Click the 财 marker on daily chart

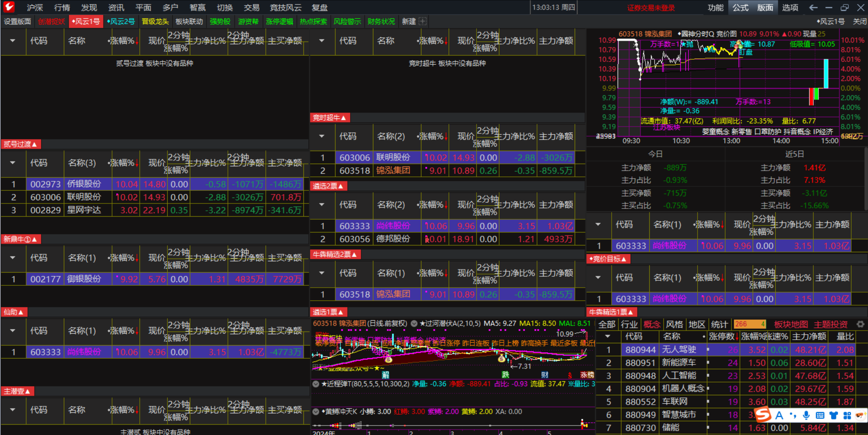545,374
